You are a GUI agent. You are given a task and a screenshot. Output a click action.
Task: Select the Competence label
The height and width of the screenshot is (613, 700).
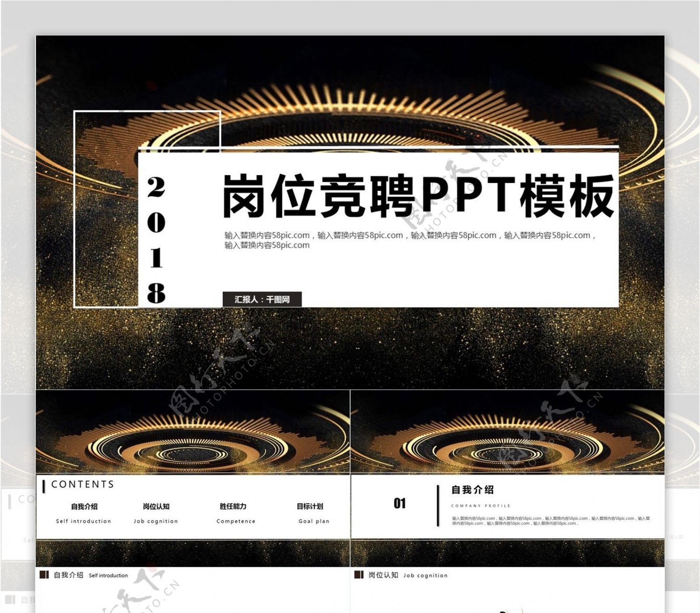pyautogui.click(x=236, y=521)
